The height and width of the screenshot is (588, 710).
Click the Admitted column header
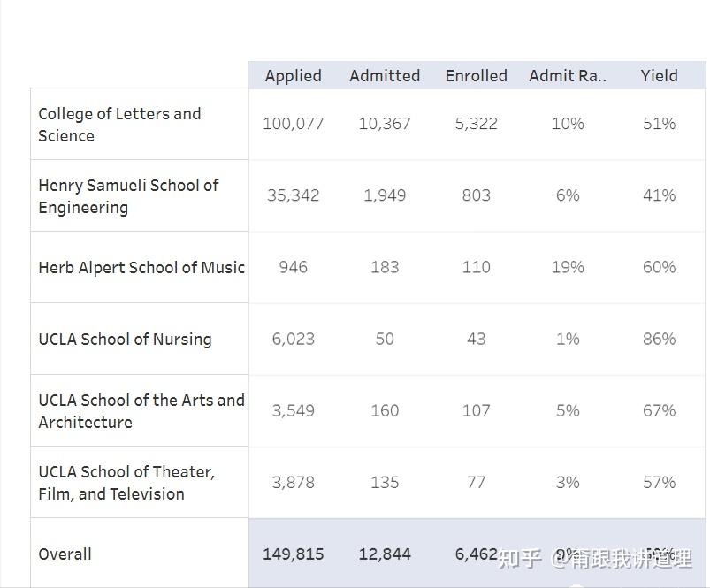point(385,76)
